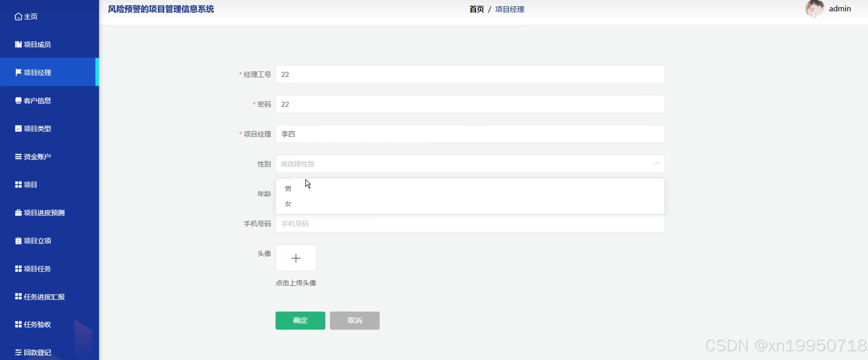Open 项目类型 from the sidebar
The image size is (868, 360).
(50, 129)
